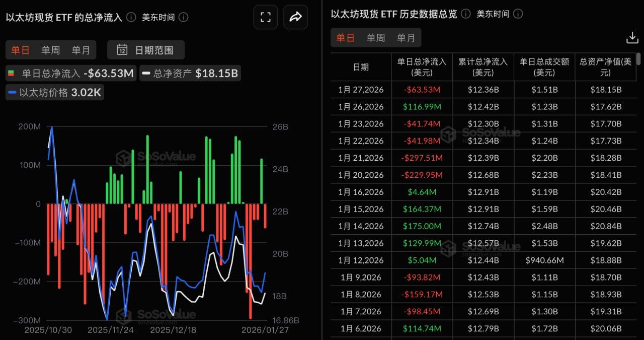
Task: Click info icon beside 以太坊现货 ETF 的总净流入 title
Action: pos(131,17)
